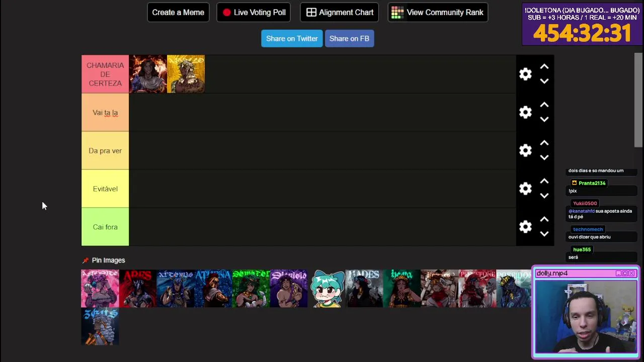The image size is (644, 362).
Task: Pick the Zeus image
Action: tap(100, 326)
